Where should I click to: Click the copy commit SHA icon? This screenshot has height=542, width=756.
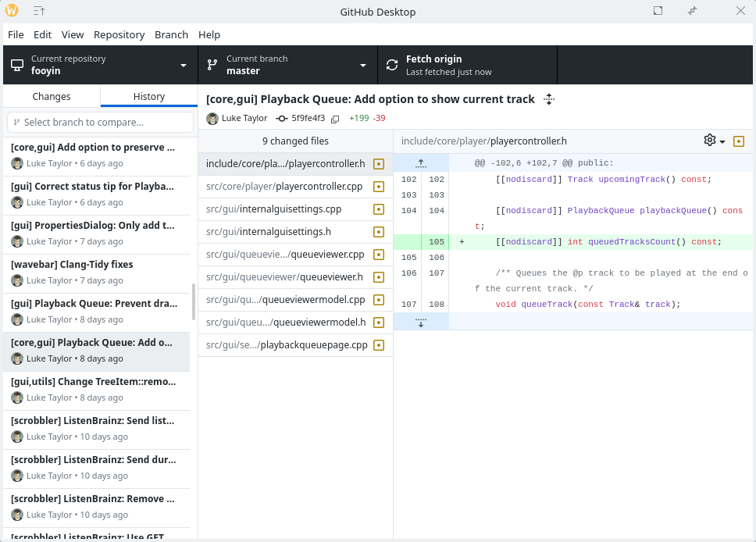[x=335, y=119]
